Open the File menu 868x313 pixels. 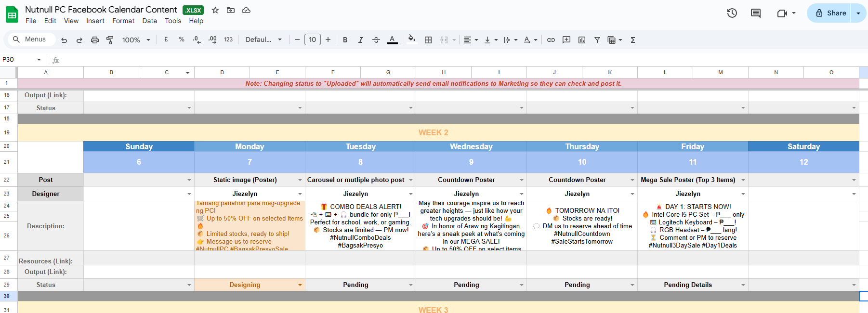(31, 21)
